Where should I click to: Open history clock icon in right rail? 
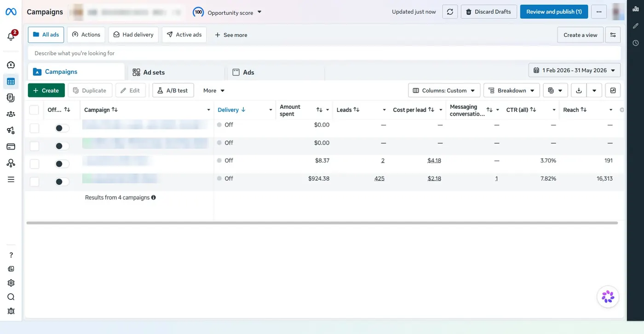[x=636, y=43]
